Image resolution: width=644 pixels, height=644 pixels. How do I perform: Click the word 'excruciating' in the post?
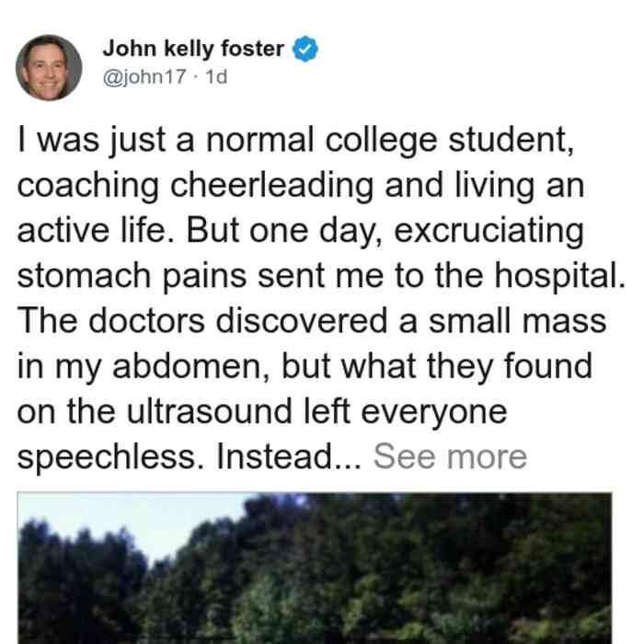[489, 231]
